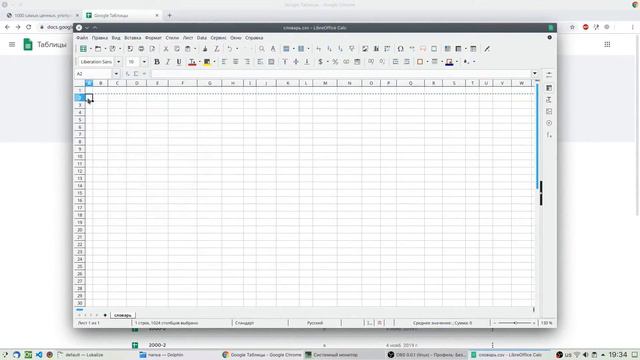Click column header F
This screenshot has width=640, height=360.
tap(182, 83)
